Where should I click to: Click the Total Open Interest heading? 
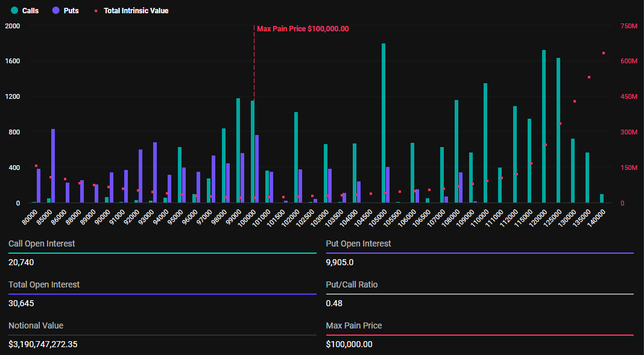(44, 284)
